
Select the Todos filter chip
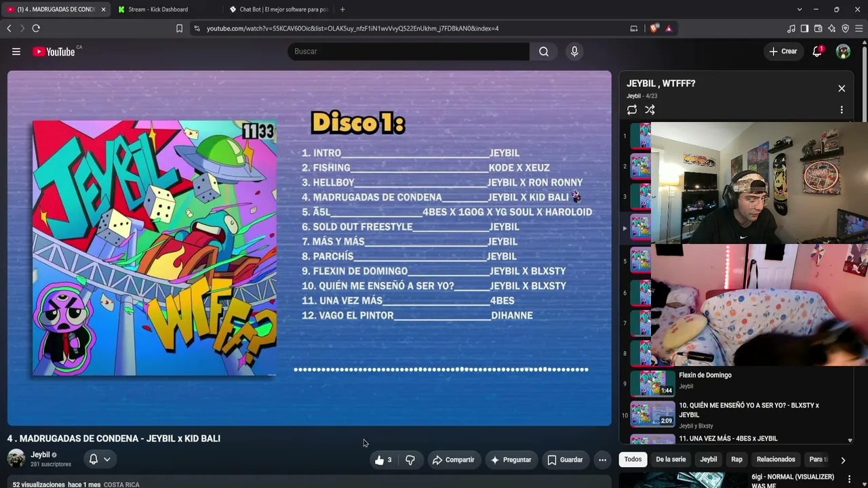click(633, 460)
